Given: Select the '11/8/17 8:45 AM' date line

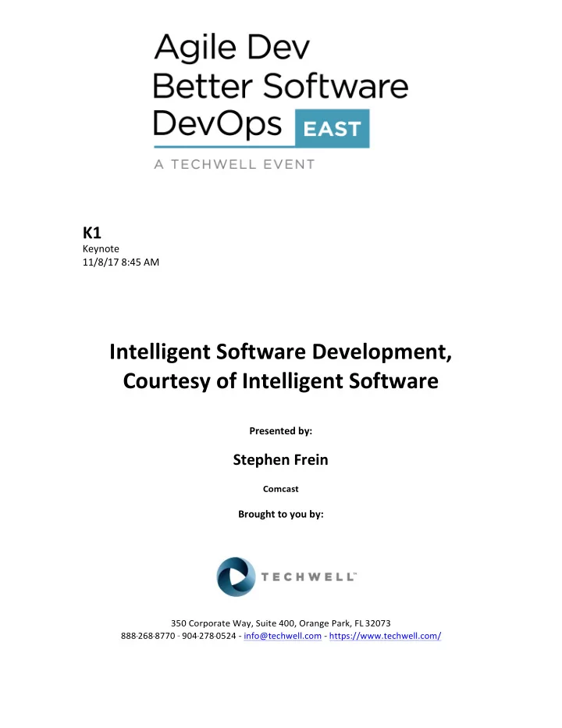Looking at the screenshot, I should [x=121, y=262].
